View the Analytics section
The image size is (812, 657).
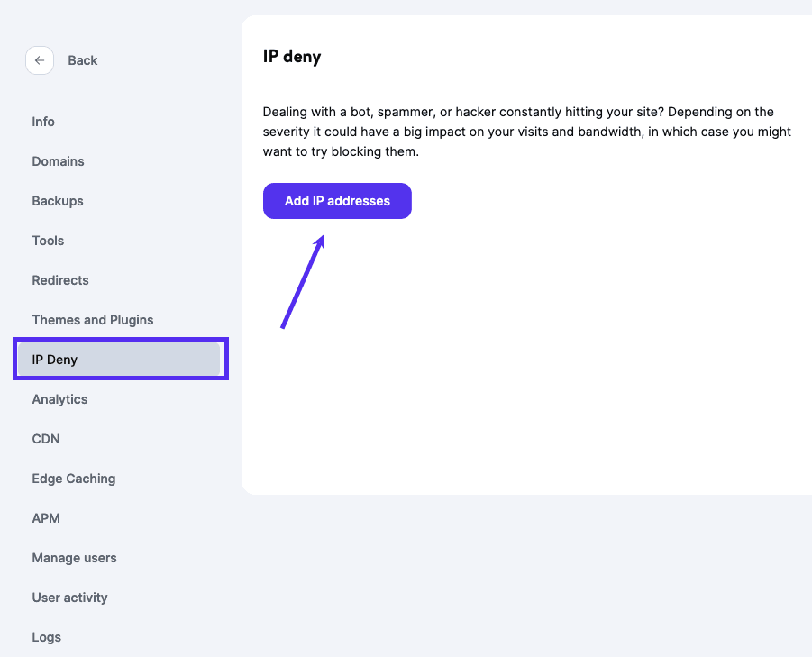coord(59,399)
